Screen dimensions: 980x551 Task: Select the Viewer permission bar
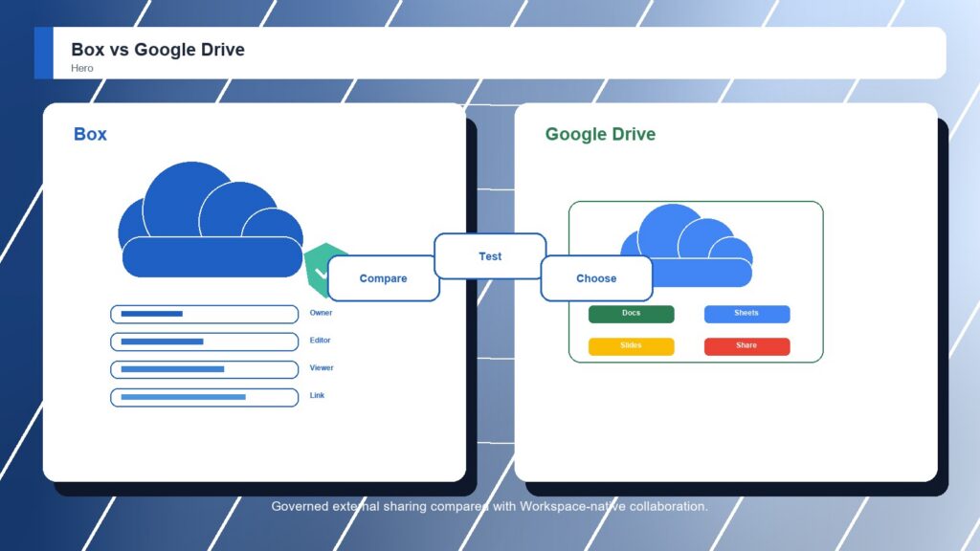205,369
